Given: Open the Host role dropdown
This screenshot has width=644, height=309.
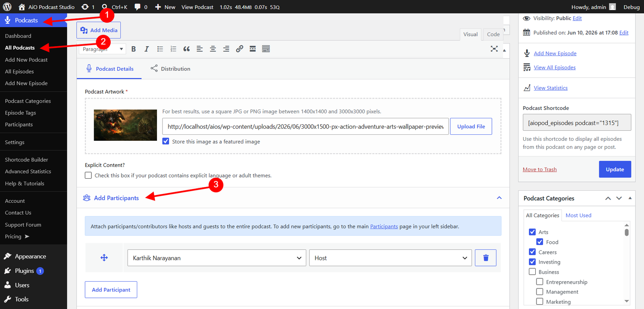Looking at the screenshot, I should click(390, 258).
